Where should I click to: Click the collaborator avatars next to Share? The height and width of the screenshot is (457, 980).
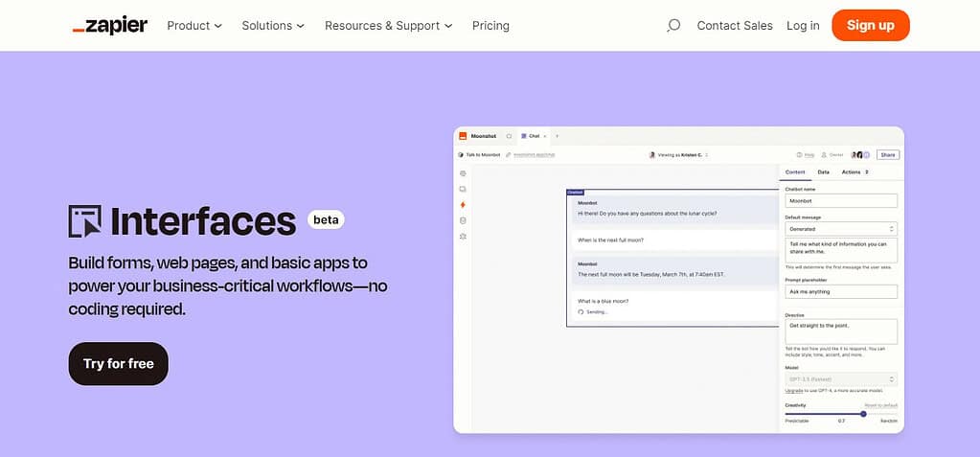860,154
